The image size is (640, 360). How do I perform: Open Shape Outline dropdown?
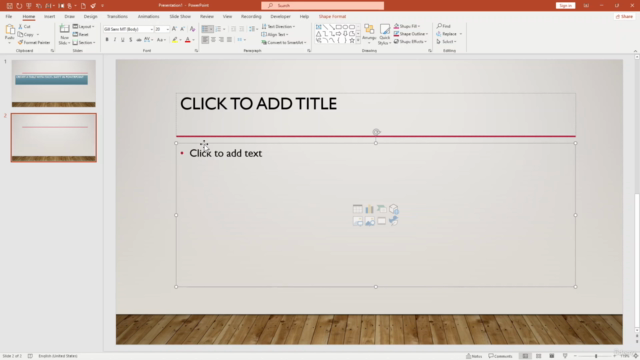(411, 34)
